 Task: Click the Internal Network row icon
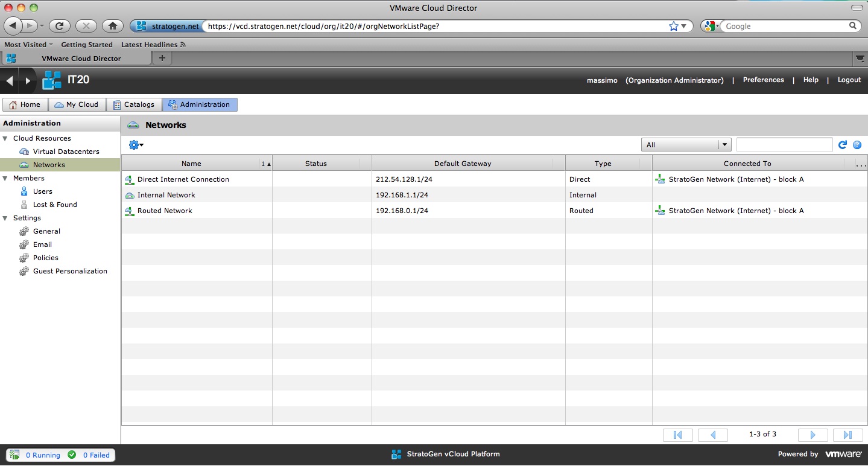coord(130,195)
